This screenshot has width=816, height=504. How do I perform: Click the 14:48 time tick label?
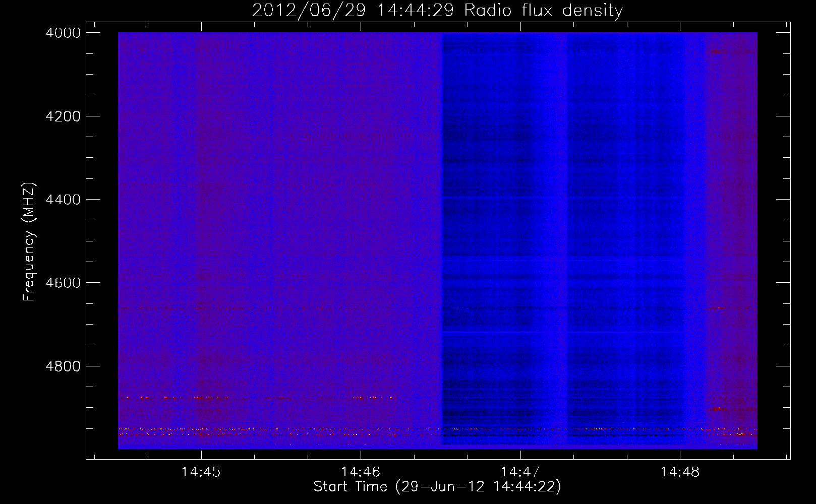point(680,472)
